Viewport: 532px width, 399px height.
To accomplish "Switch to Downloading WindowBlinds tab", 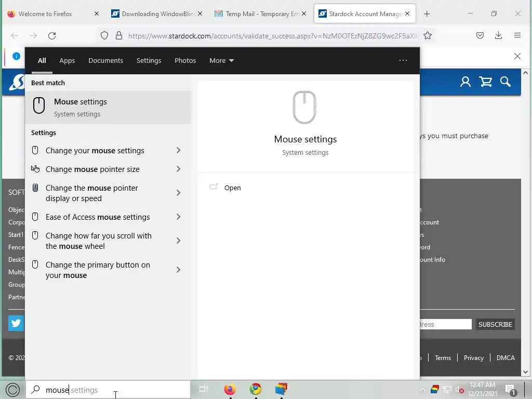I will click(157, 14).
